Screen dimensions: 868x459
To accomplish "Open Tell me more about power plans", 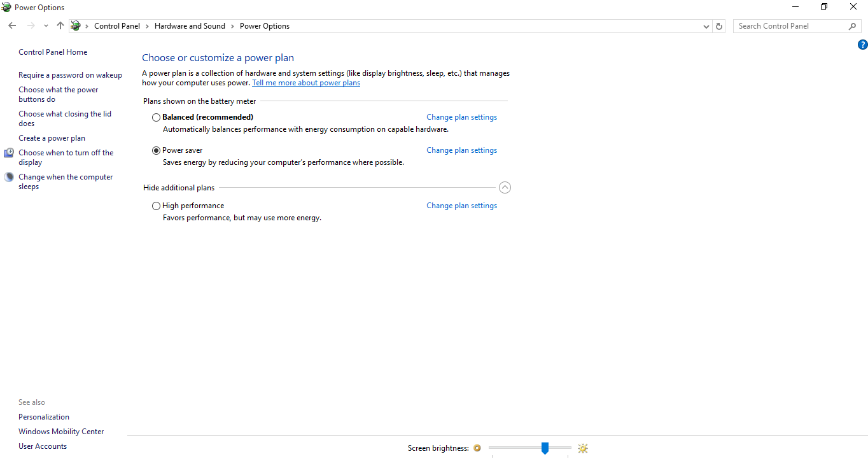I will click(306, 83).
